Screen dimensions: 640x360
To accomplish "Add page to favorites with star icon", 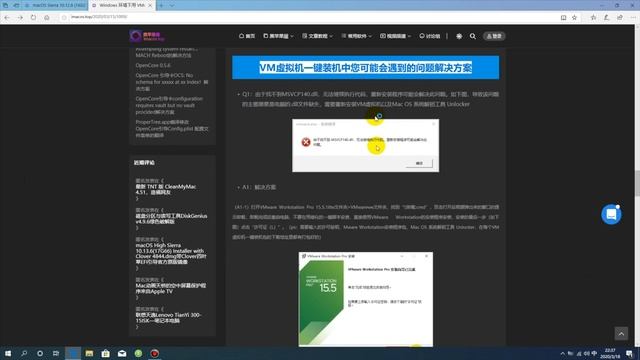I will [574, 18].
